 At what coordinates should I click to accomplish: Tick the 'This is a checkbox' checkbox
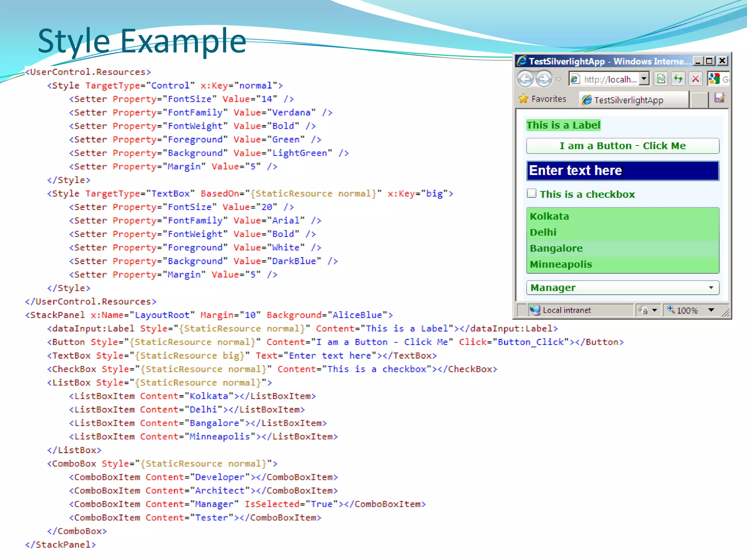(532, 193)
